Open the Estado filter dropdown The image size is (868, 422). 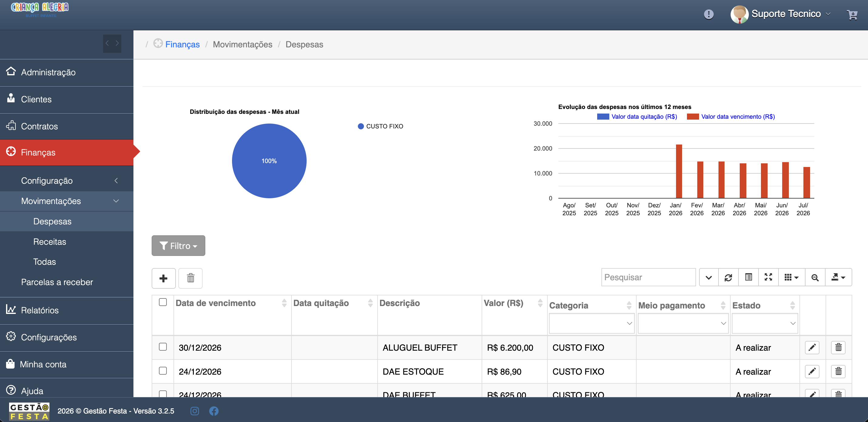765,323
